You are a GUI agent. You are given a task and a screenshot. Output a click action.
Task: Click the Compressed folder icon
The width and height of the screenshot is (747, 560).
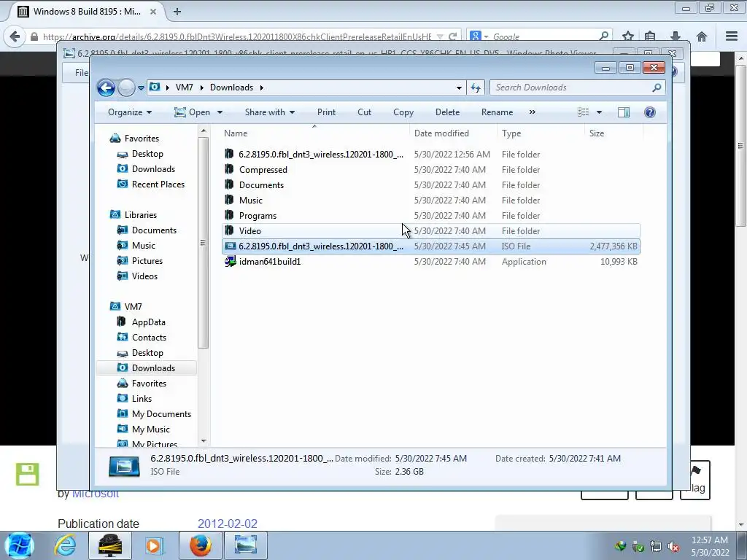tap(229, 169)
